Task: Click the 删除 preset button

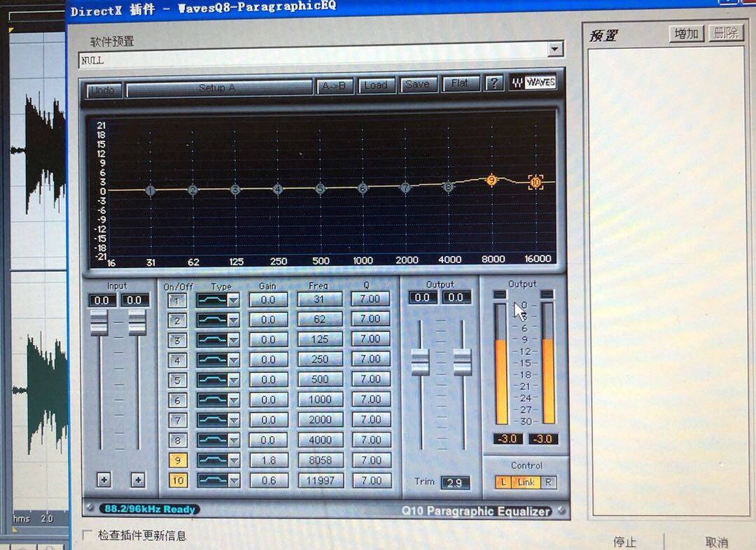Action: pos(726,33)
